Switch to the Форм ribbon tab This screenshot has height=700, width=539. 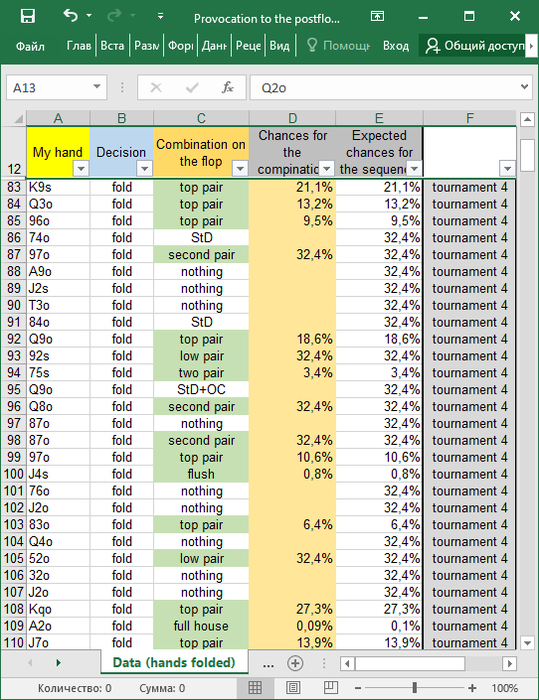coord(180,46)
